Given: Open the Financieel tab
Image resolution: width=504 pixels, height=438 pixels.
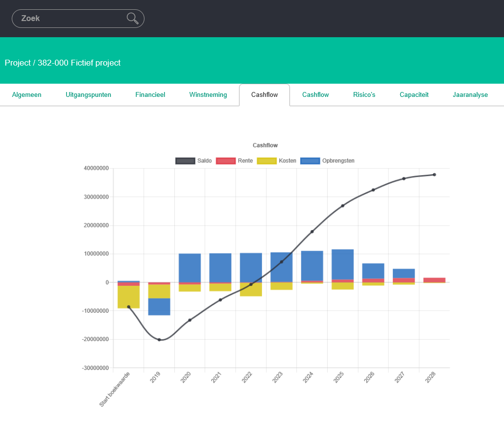Looking at the screenshot, I should (150, 95).
